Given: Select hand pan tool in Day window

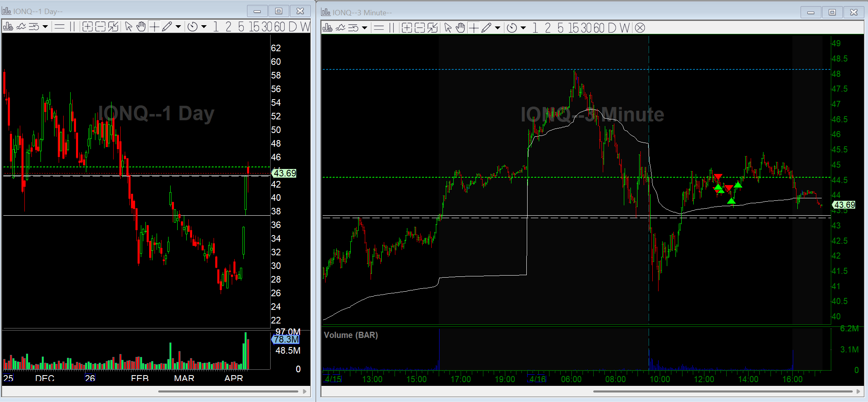Looking at the screenshot, I should [x=141, y=27].
